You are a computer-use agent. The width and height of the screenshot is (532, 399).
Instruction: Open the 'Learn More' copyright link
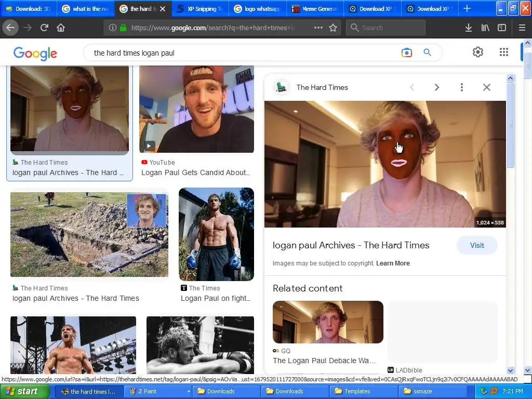(393, 263)
